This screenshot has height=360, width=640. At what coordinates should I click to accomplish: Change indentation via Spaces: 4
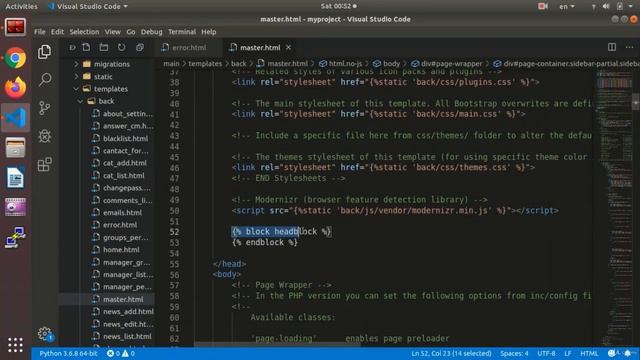click(x=514, y=353)
